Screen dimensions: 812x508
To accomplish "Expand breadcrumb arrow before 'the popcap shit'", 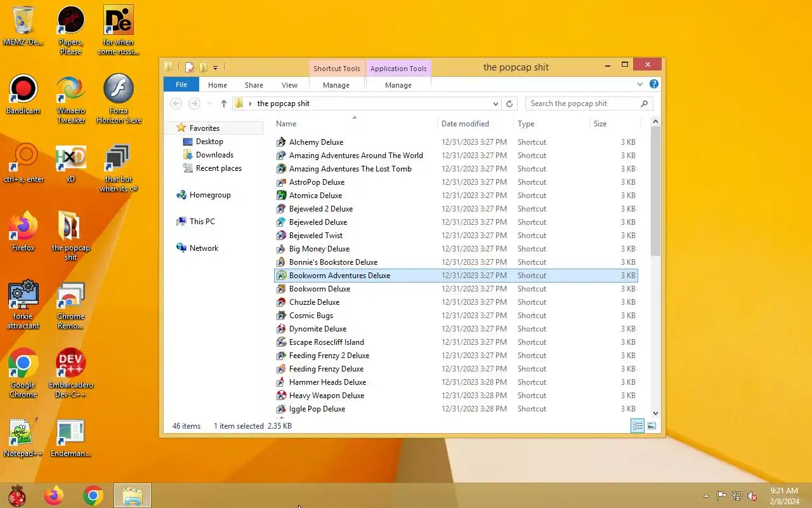I will tap(251, 104).
